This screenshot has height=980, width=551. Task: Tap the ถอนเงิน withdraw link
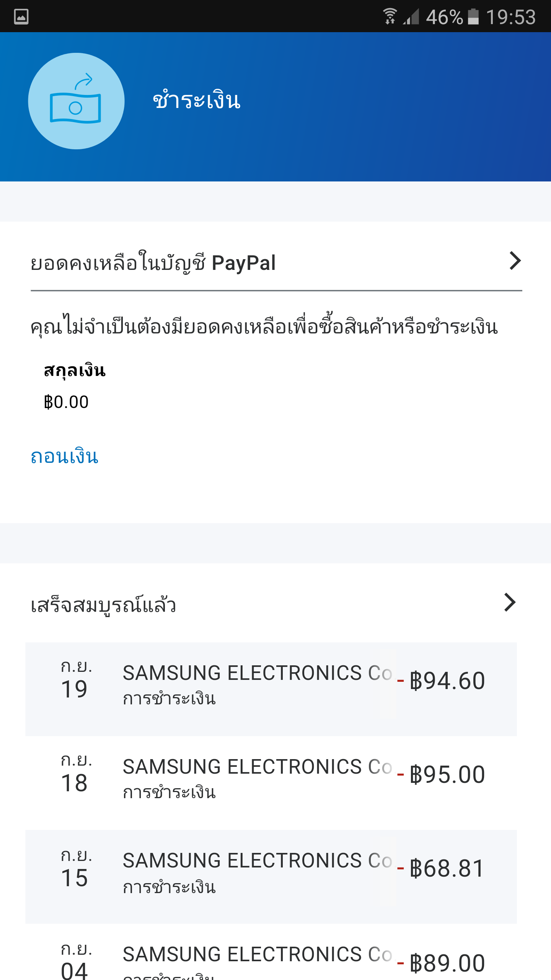click(65, 457)
